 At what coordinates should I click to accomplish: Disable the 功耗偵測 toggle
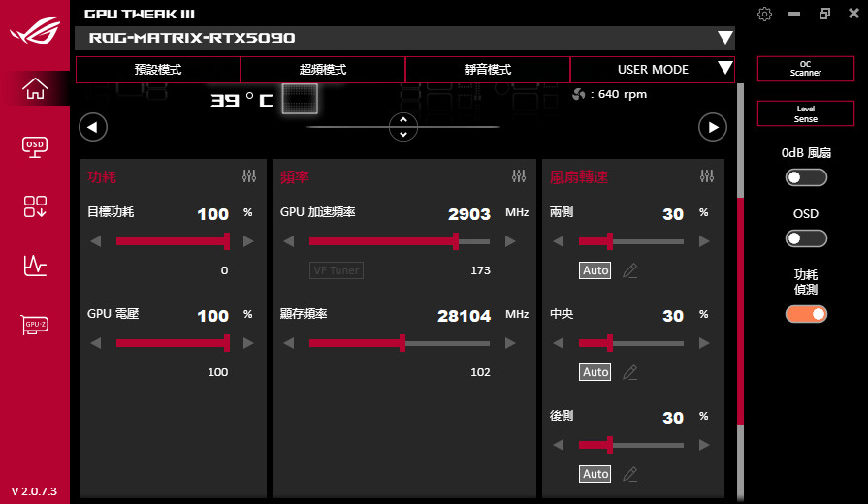pyautogui.click(x=806, y=314)
